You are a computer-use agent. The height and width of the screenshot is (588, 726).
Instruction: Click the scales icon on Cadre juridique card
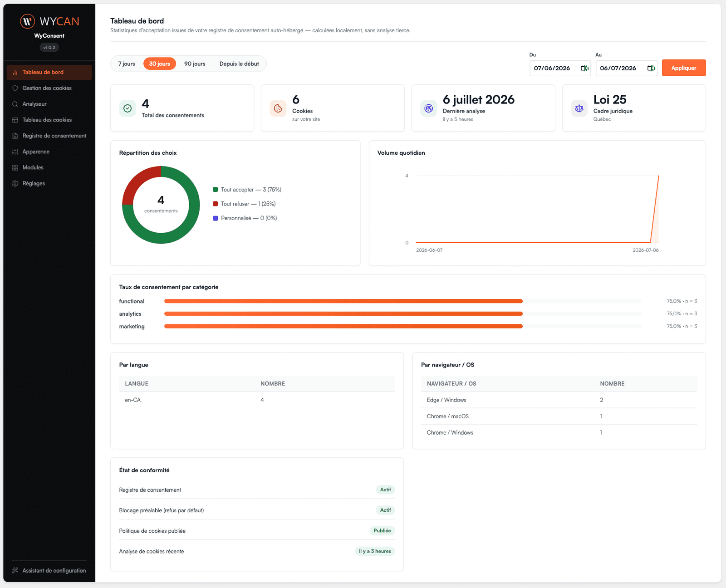tap(579, 108)
